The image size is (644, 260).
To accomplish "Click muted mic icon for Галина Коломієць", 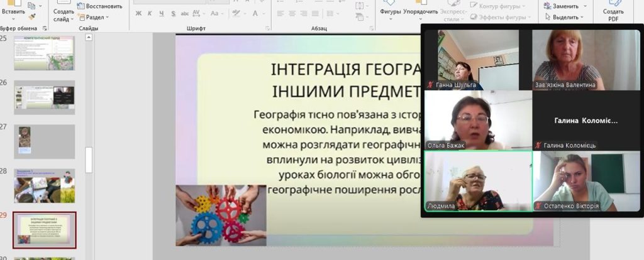I will click(538, 145).
